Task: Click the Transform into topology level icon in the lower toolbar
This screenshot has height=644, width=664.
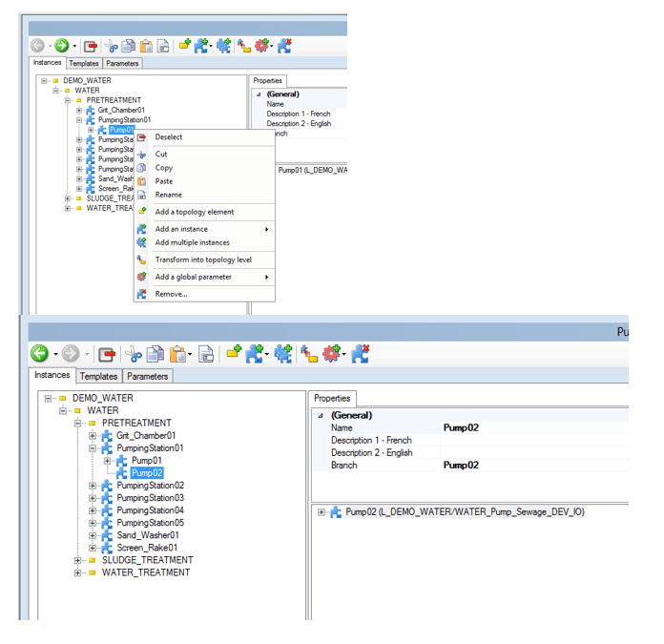Action: click(x=308, y=354)
